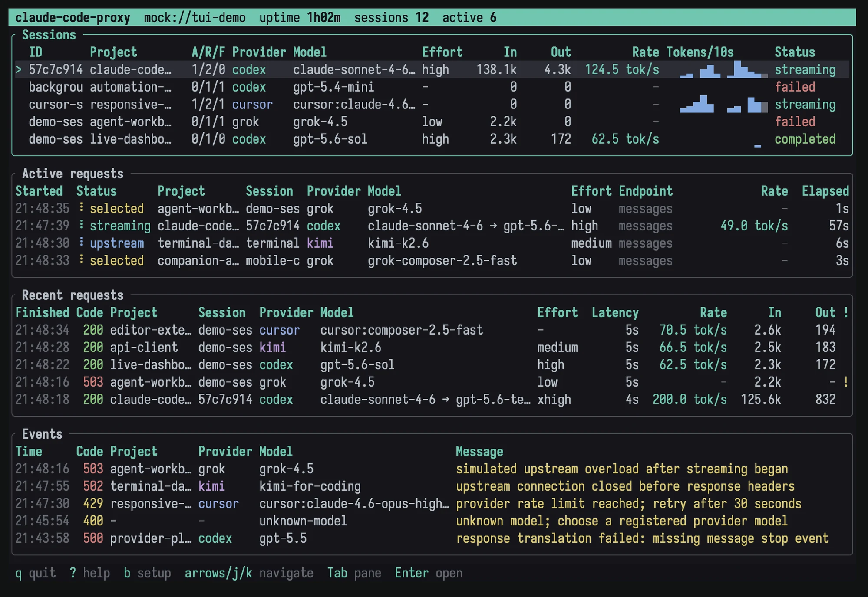Click the 'b setup' shortcut hint
This screenshot has width=868, height=597.
coord(147,573)
